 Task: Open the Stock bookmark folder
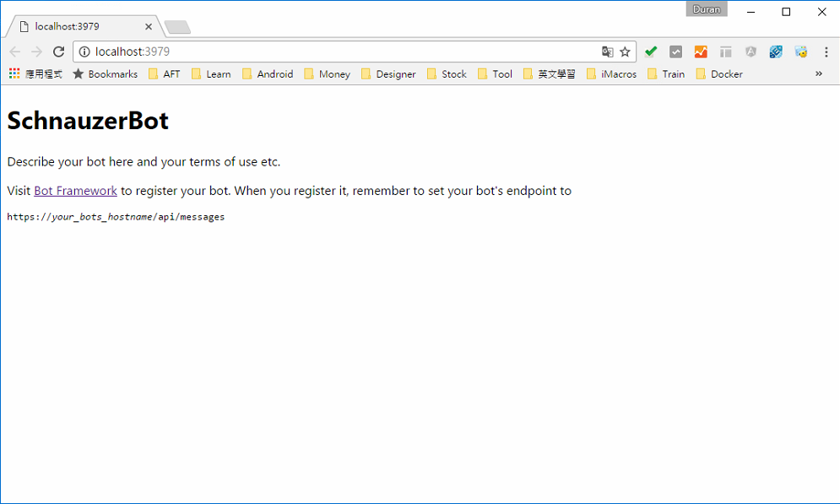point(447,74)
